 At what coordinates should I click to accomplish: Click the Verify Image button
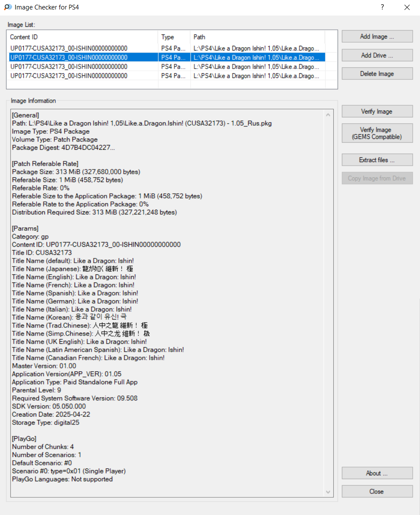(x=377, y=111)
